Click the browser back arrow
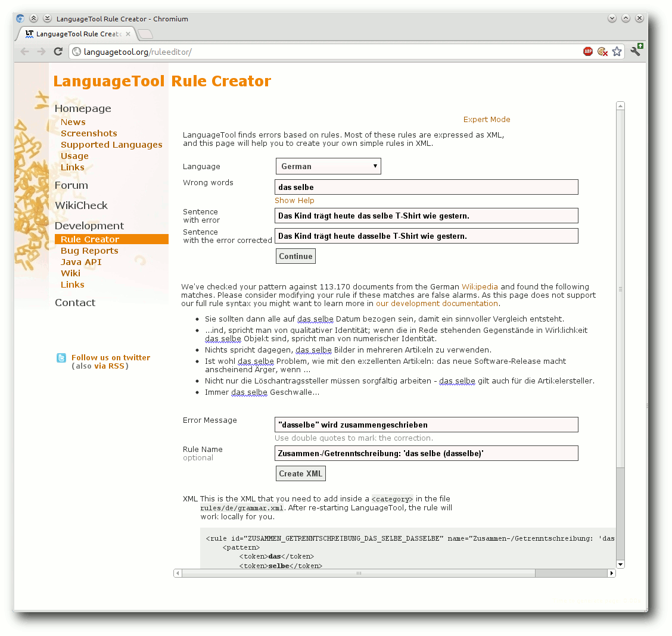Viewport: 672px width, 636px height. tap(25, 52)
